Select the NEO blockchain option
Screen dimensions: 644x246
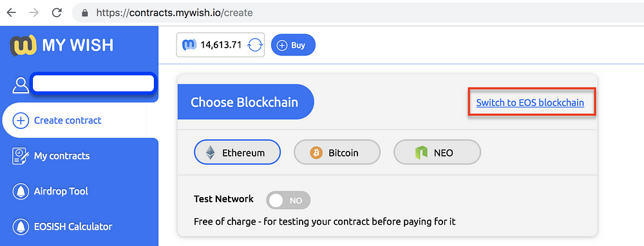pos(437,153)
